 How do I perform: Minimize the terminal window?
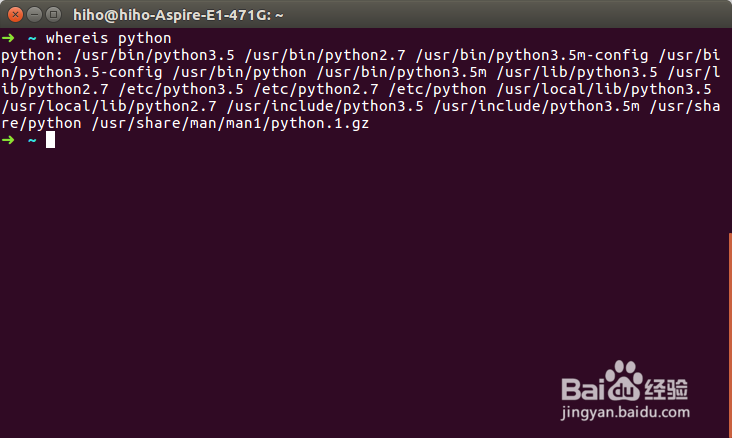pos(33,15)
